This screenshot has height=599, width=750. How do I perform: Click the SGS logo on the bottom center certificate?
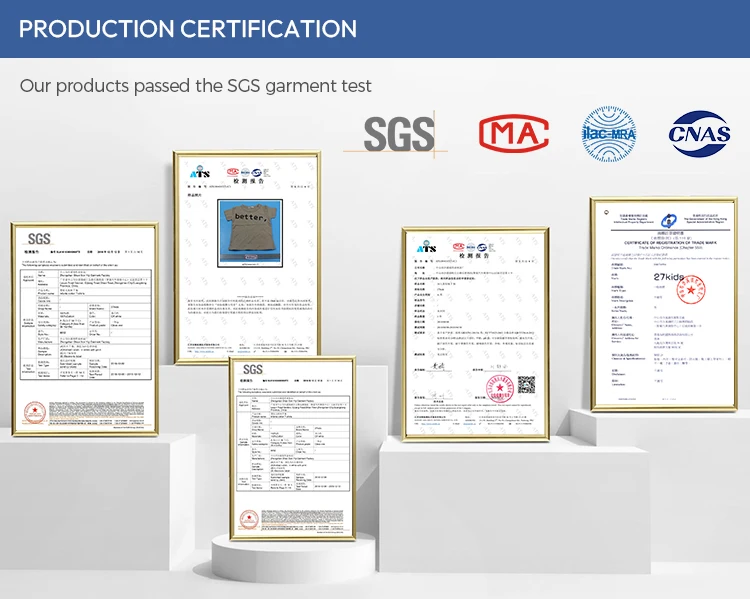(252, 371)
